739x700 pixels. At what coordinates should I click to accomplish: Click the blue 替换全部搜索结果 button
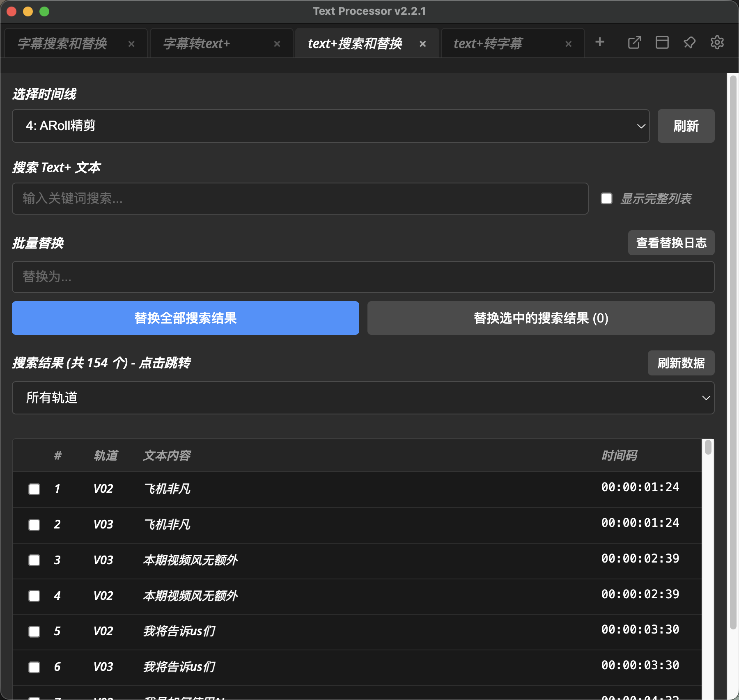coord(186,318)
